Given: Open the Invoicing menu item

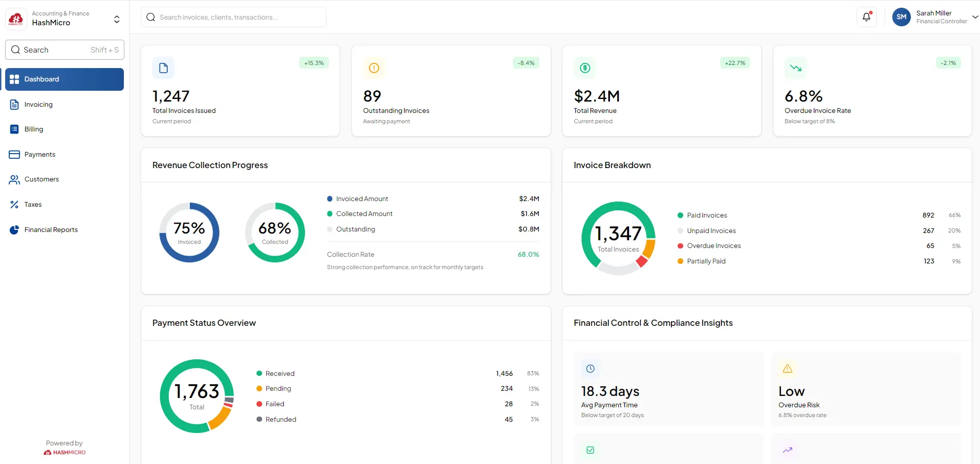Looking at the screenshot, I should pos(38,105).
